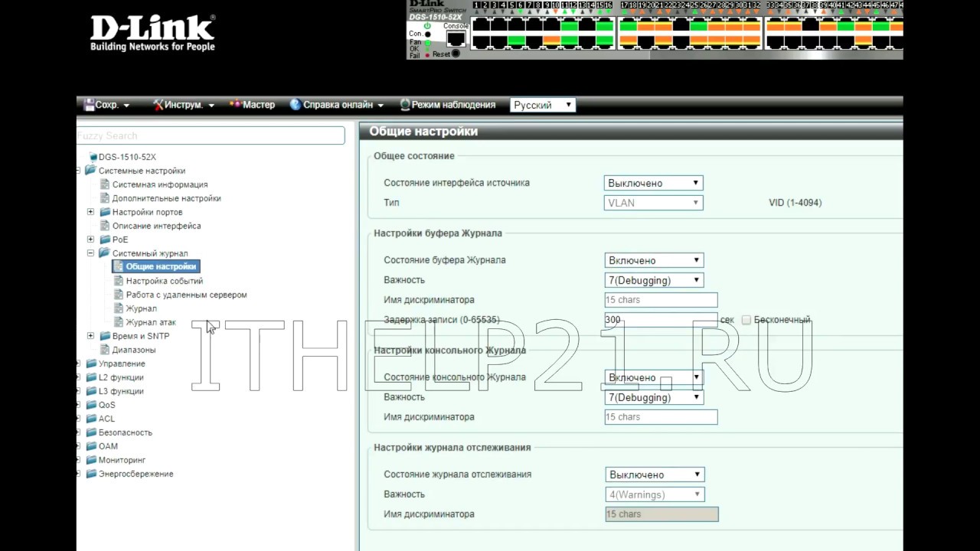Click the page icon beside Системная информация
980x551 pixels.
tap(105, 184)
